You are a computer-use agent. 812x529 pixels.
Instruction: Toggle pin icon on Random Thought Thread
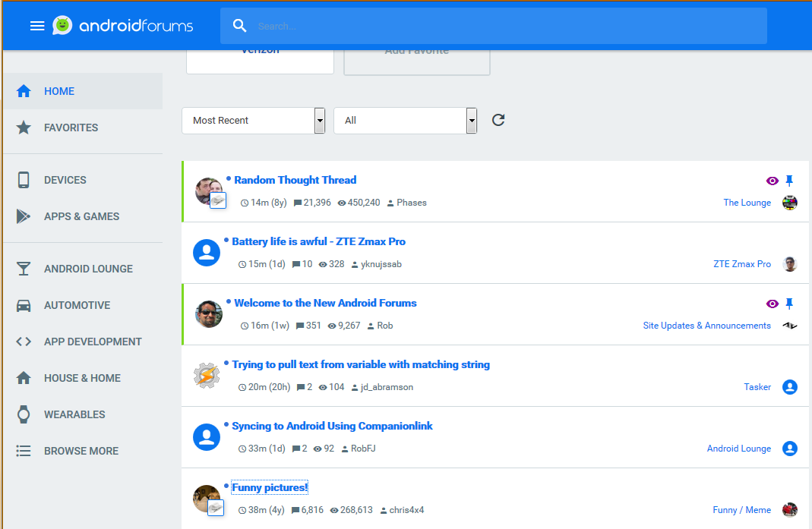(789, 181)
